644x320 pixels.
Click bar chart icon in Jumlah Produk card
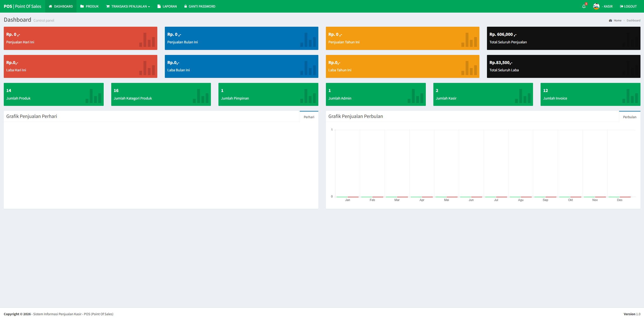(x=93, y=96)
